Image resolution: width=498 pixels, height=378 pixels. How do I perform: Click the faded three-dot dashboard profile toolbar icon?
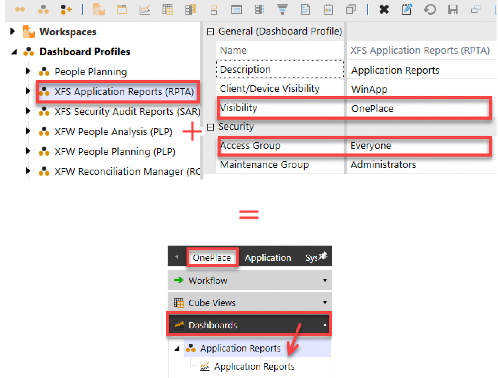(43, 9)
